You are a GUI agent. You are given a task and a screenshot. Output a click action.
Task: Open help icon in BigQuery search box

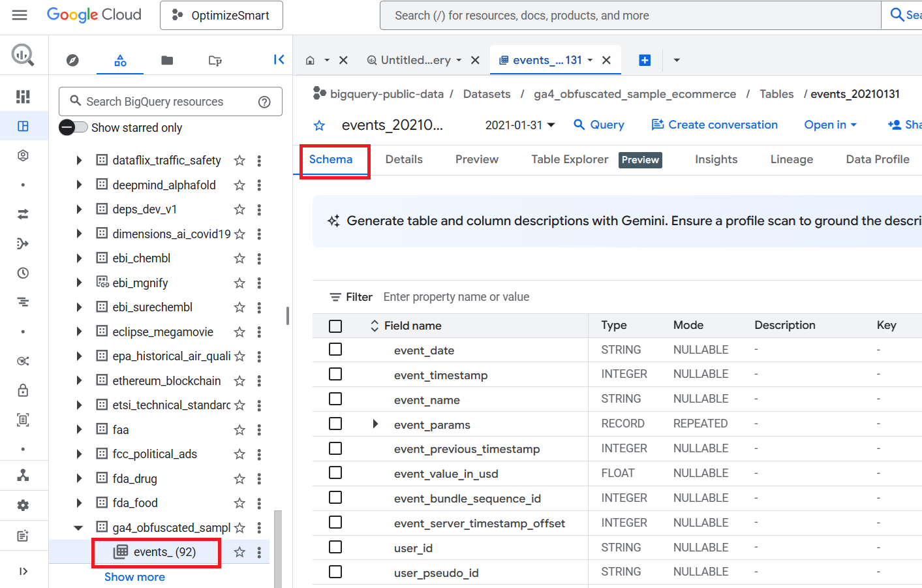pos(264,102)
